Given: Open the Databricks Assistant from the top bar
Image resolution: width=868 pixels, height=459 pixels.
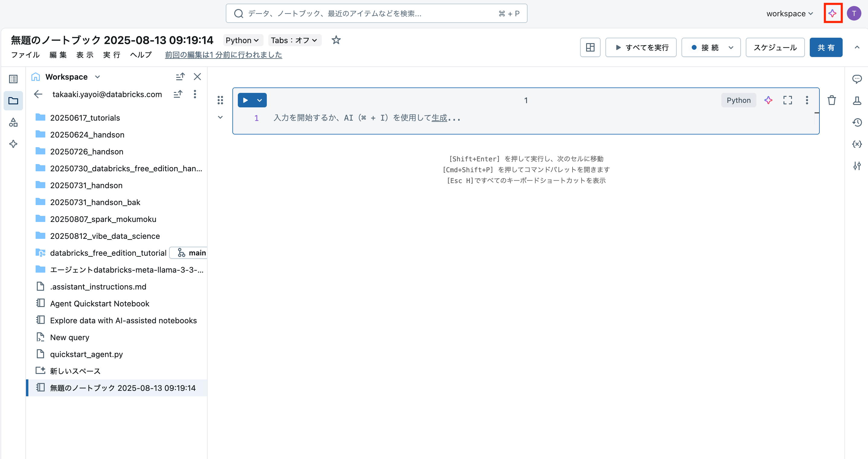Looking at the screenshot, I should pyautogui.click(x=833, y=13).
